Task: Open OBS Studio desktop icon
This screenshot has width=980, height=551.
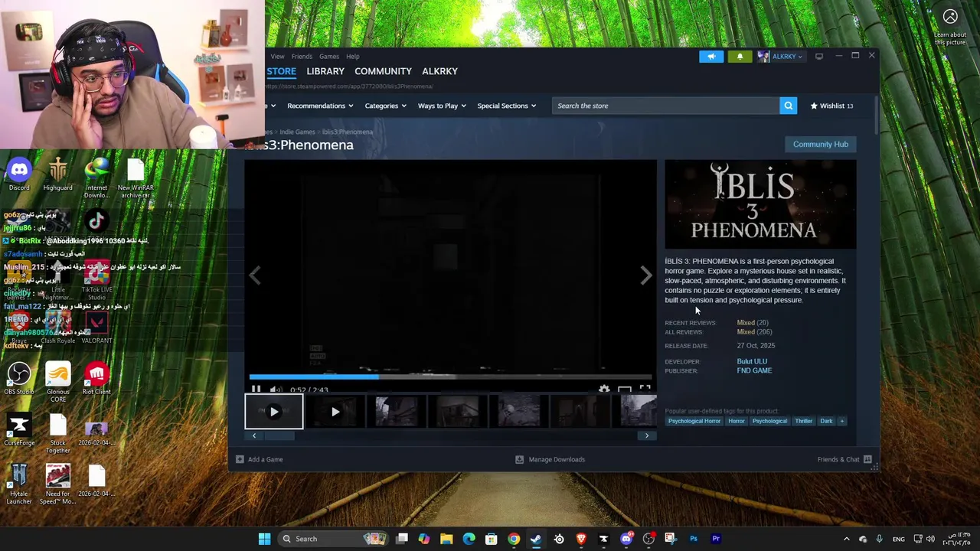Action: 19,378
